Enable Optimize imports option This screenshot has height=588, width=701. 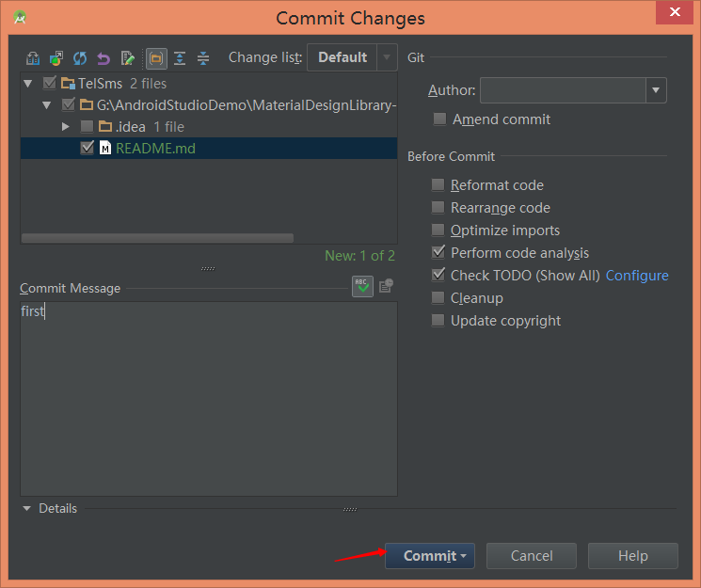438,230
